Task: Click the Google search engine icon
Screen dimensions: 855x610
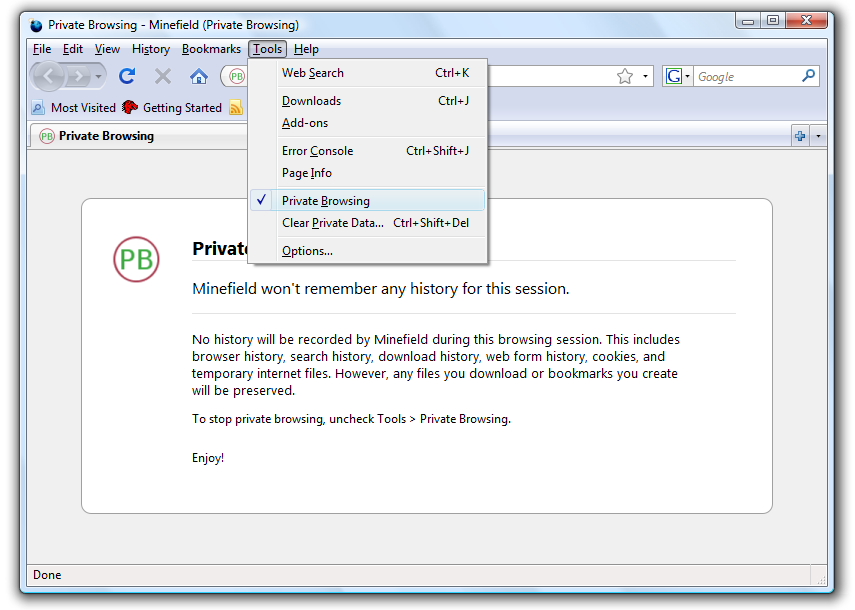Action: pos(674,76)
